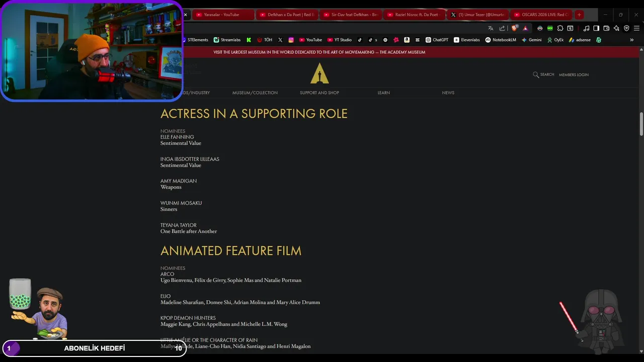Switch to Raziel Nisroc ft. Da Poet tab
The width and height of the screenshot is (644, 362).
[414, 15]
